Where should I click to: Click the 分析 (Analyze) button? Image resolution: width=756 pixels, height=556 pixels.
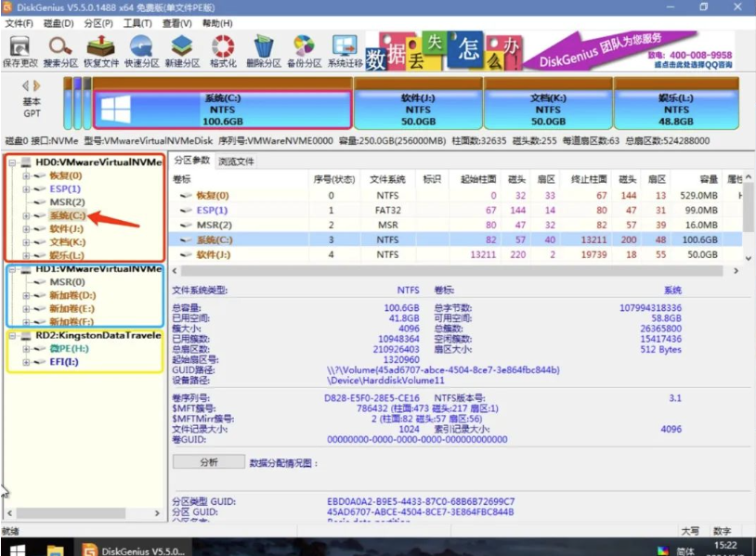[209, 462]
